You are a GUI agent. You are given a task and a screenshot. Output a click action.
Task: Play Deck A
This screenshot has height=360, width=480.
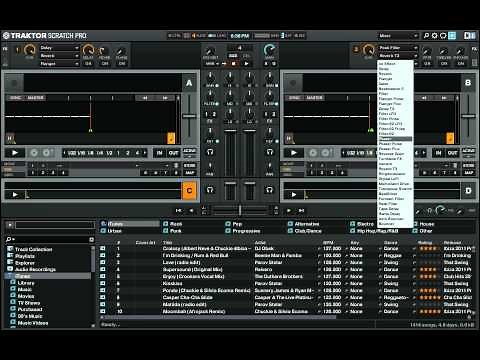pyautogui.click(x=15, y=153)
